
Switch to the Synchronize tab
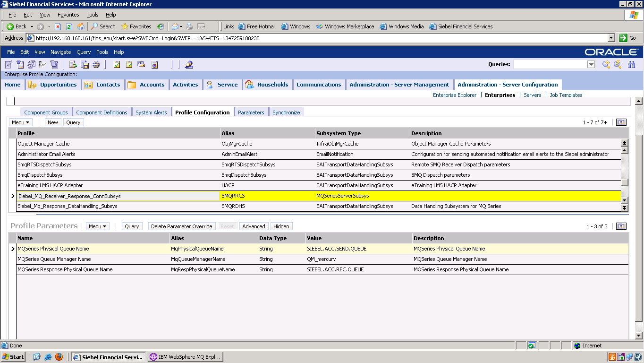pyautogui.click(x=286, y=112)
